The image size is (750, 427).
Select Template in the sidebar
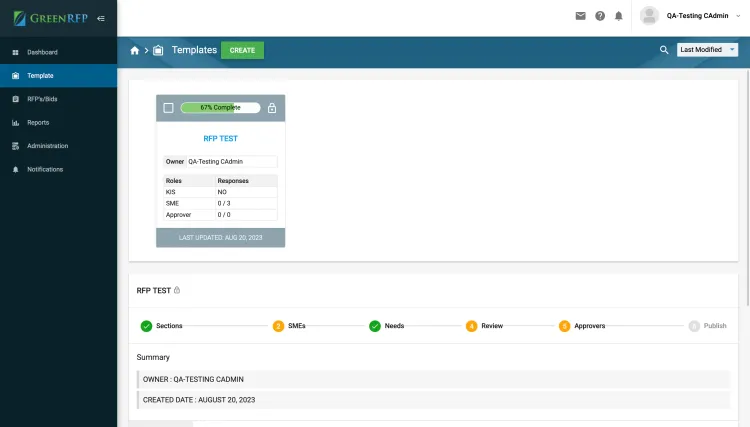click(x=58, y=76)
